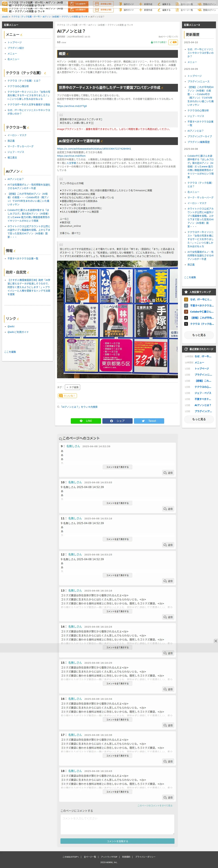Click the + タグ編集 button

(72, 387)
